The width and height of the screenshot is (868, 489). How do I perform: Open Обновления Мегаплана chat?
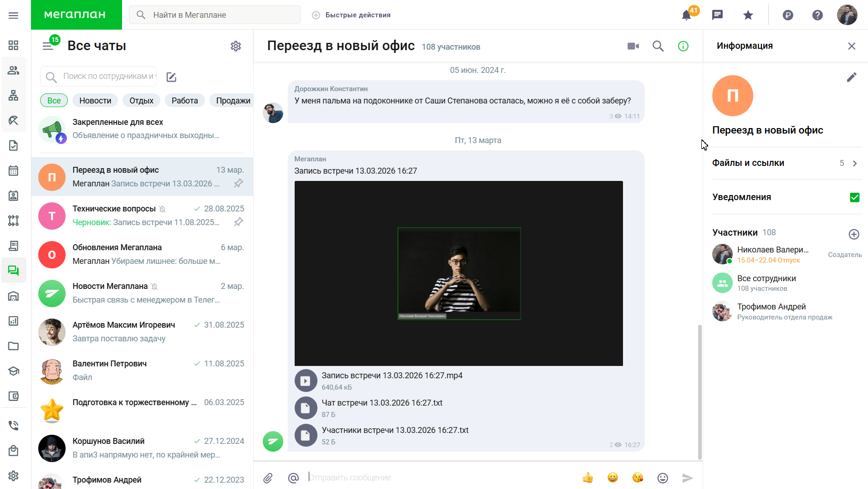(142, 254)
